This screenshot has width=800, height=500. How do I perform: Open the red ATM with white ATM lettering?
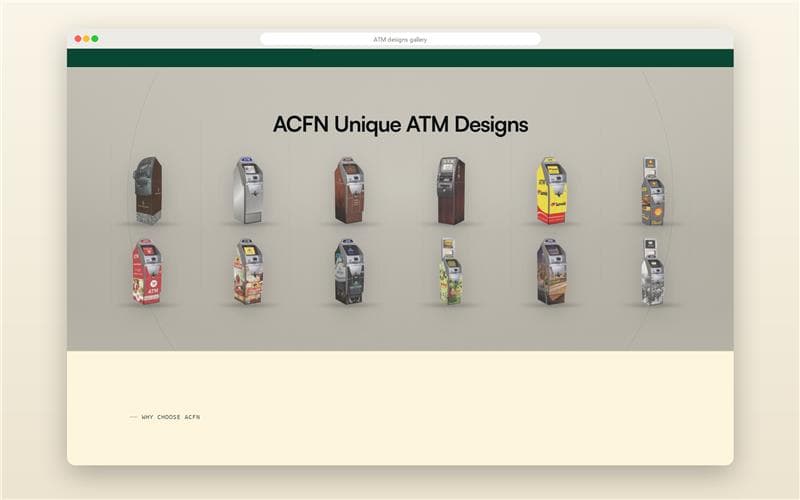point(147,272)
